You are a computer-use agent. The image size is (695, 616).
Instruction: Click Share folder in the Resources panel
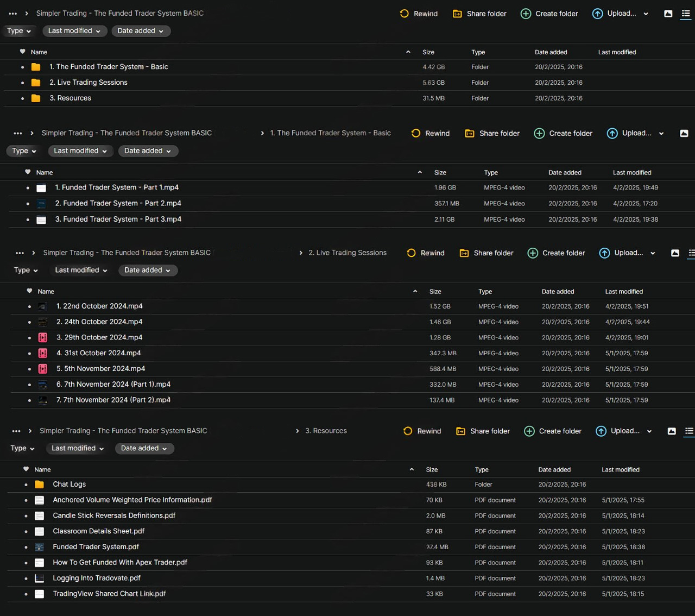(483, 431)
